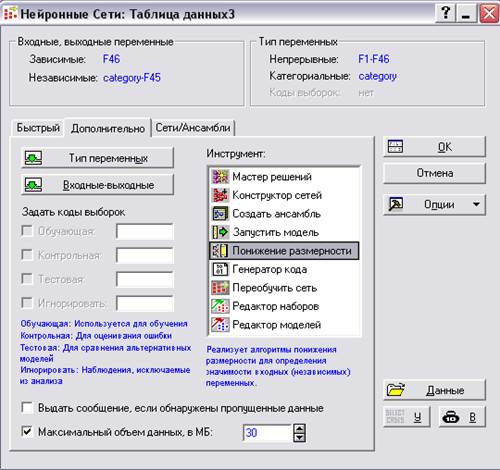Viewport: 500px width, 470px height.
Task: Click the Контрольная code input field
Action: [145, 256]
